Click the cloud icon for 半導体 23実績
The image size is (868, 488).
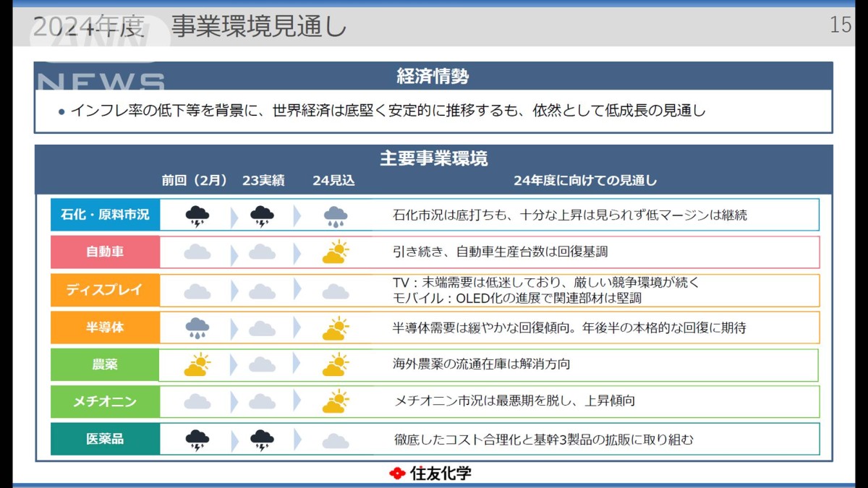click(262, 329)
